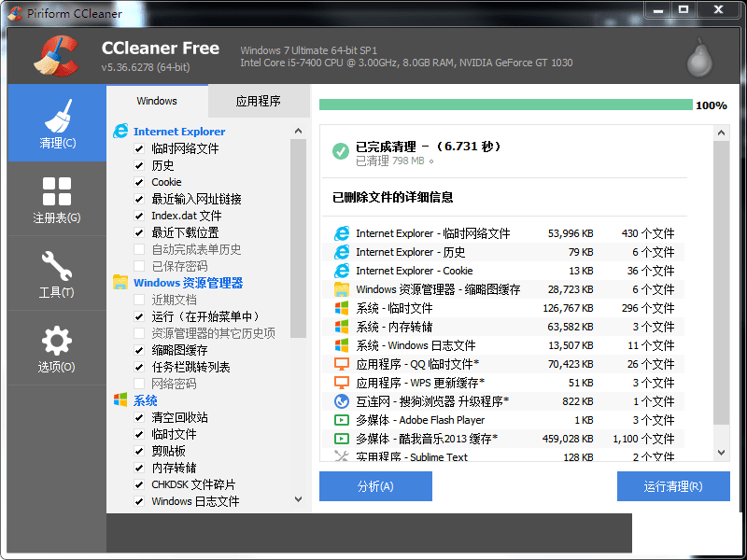The width and height of the screenshot is (747, 560).
Task: Click the 运行清理(R) button
Action: (x=673, y=486)
